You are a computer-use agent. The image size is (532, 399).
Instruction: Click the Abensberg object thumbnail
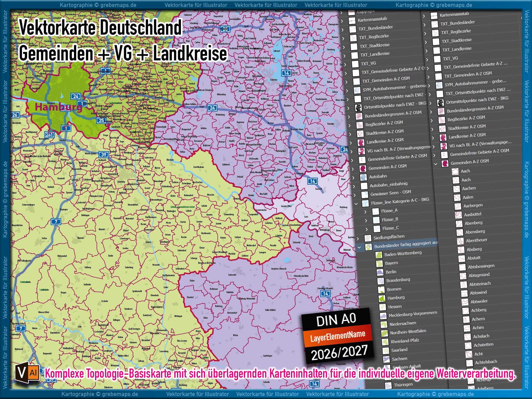[x=460, y=232]
